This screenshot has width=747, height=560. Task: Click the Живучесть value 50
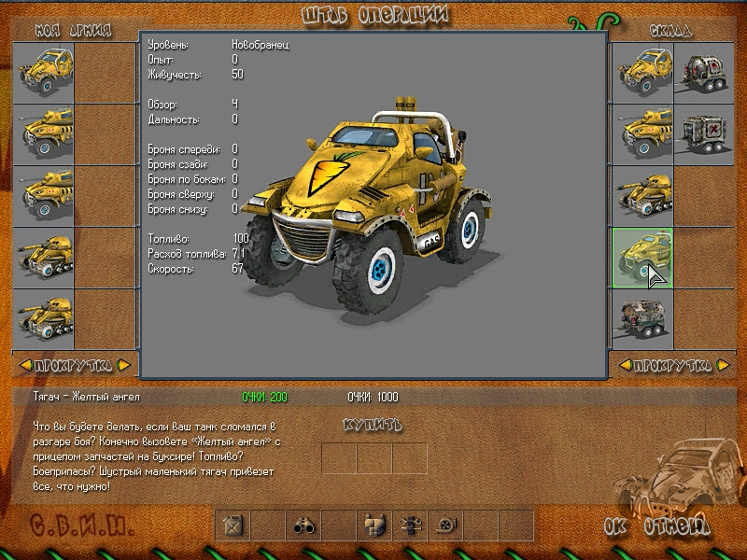point(238,75)
